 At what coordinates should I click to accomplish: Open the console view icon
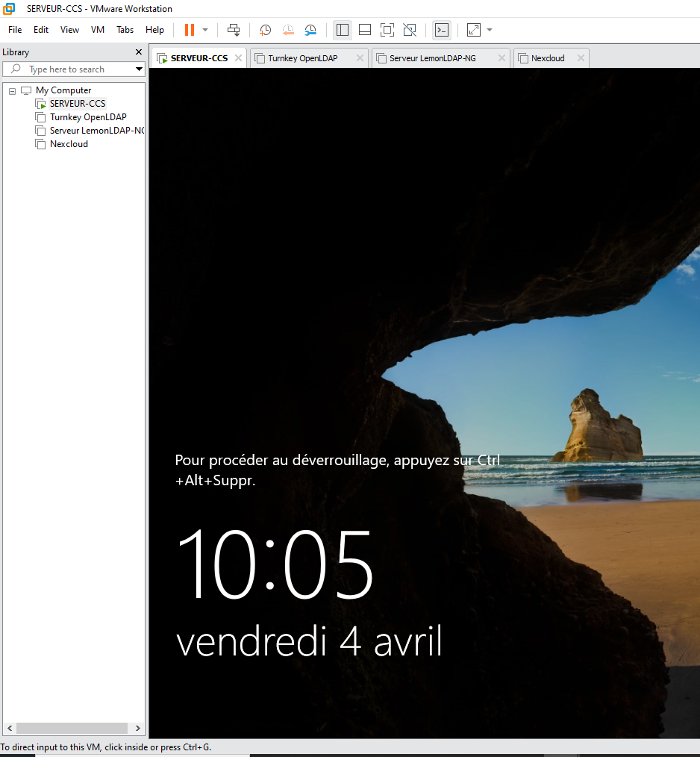click(x=442, y=30)
